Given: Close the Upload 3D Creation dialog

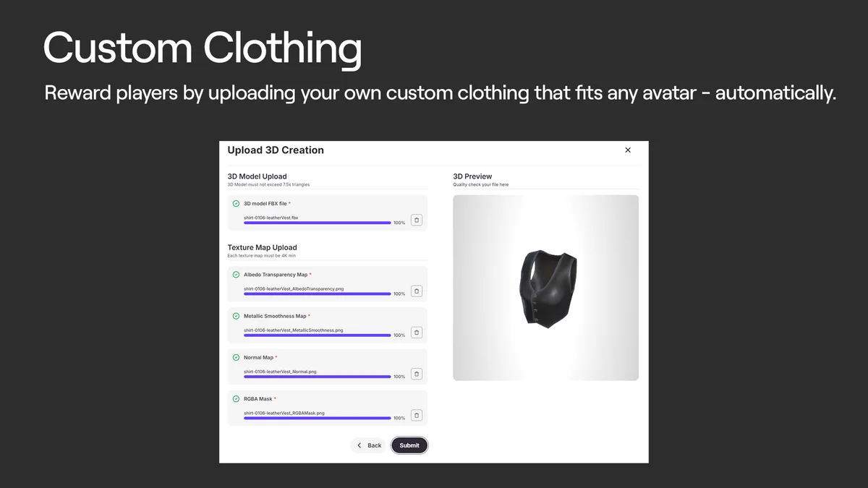Looking at the screenshot, I should (x=628, y=150).
